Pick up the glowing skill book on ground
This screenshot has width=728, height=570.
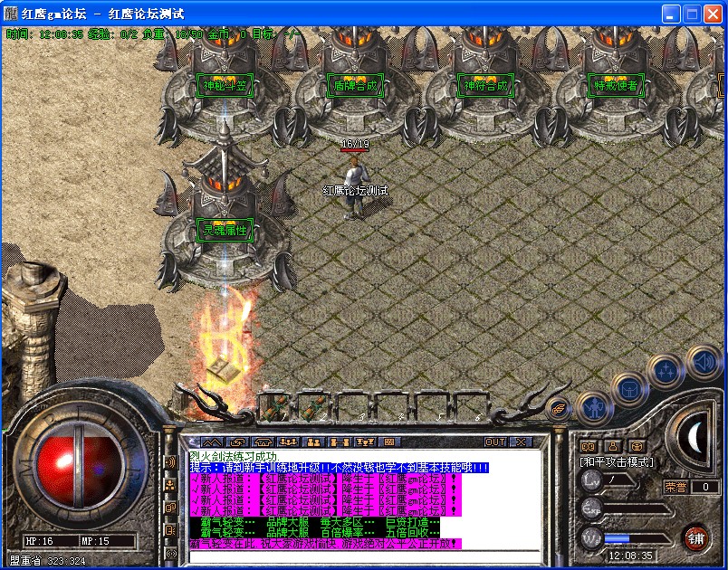pyautogui.click(x=224, y=369)
